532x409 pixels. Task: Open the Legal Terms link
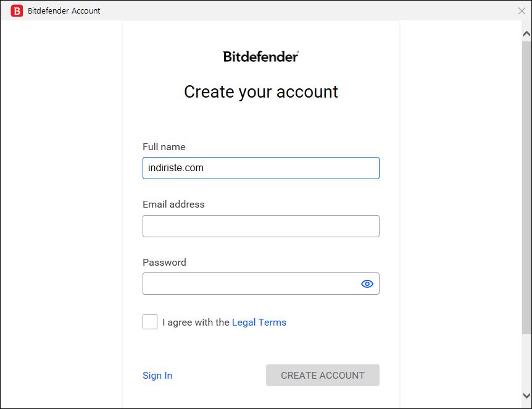click(259, 322)
